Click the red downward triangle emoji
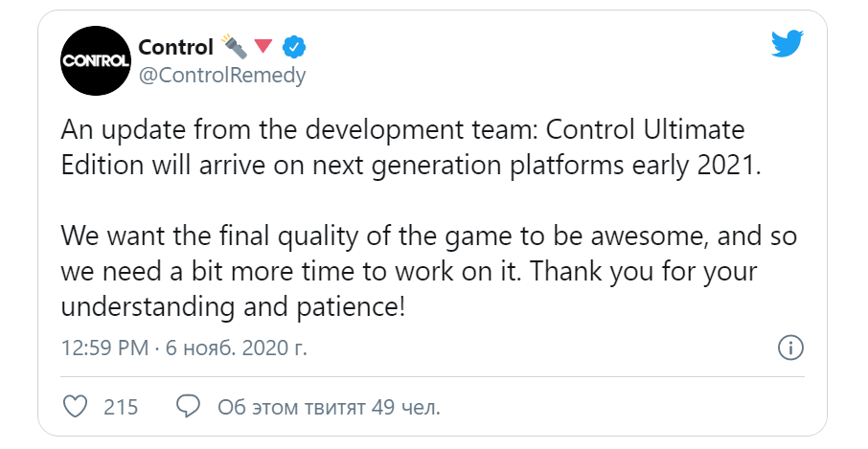Viewport: 868px width, 449px height. (x=264, y=46)
